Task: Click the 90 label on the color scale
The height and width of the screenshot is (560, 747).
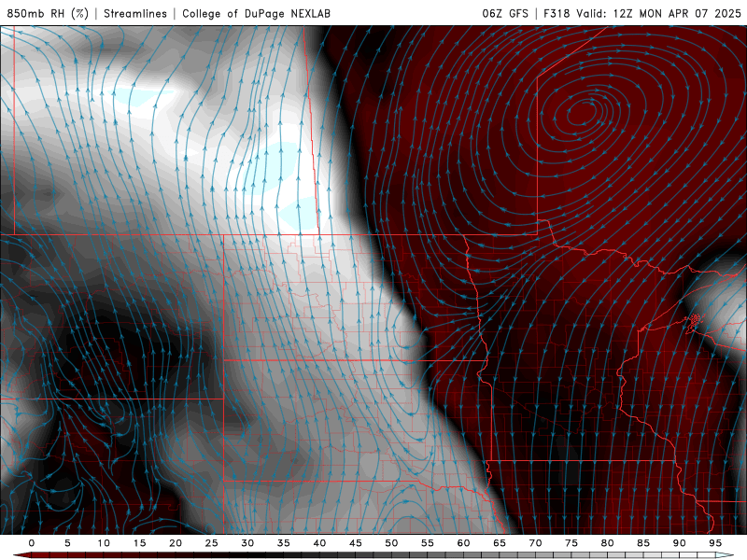Action: (x=679, y=543)
